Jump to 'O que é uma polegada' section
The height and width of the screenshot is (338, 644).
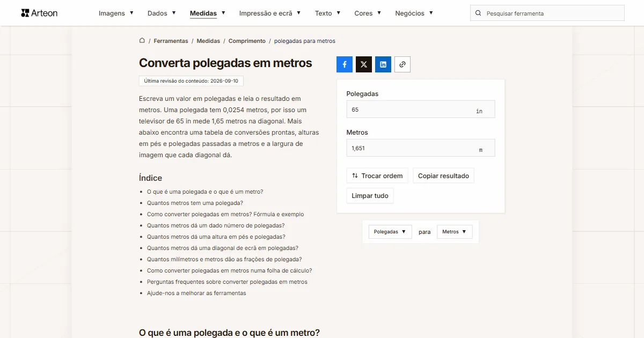click(x=205, y=192)
